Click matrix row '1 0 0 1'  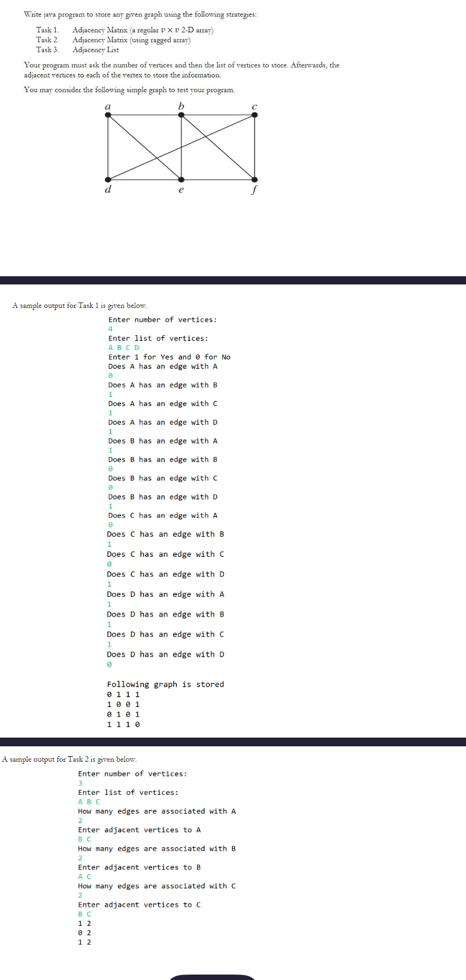(123, 704)
